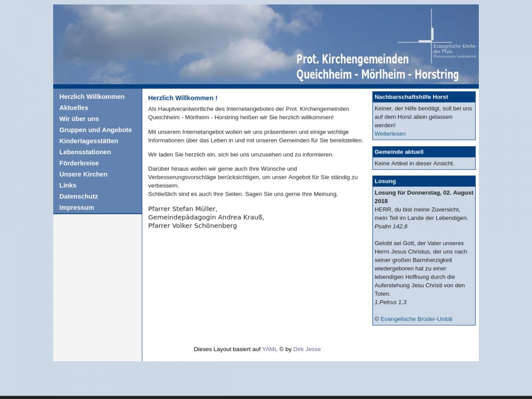Open the Impressum page
Image resolution: width=532 pixels, height=399 pixels.
(x=77, y=207)
